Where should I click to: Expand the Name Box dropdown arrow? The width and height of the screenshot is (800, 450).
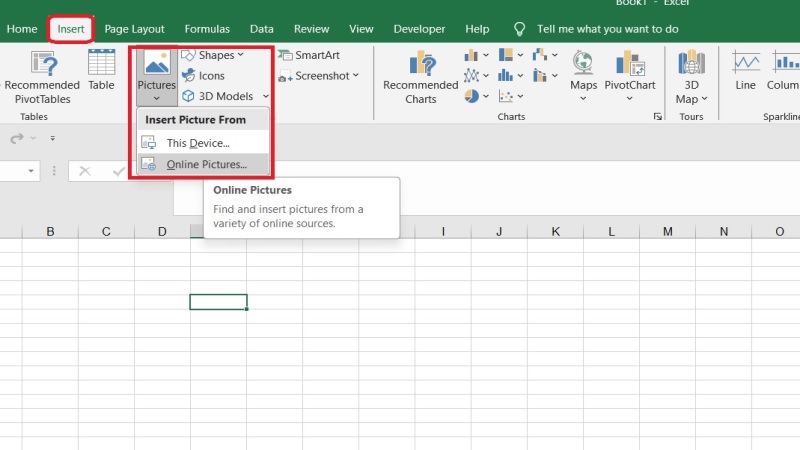click(31, 171)
